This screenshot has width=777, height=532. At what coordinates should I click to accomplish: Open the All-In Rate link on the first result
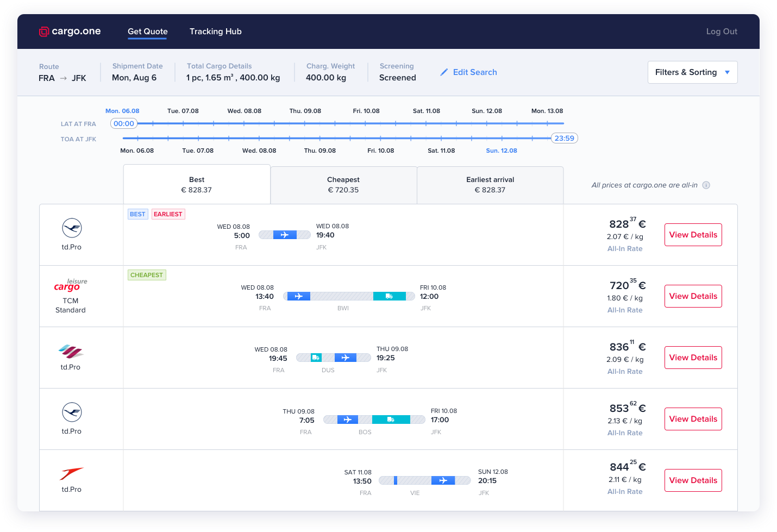tap(625, 248)
